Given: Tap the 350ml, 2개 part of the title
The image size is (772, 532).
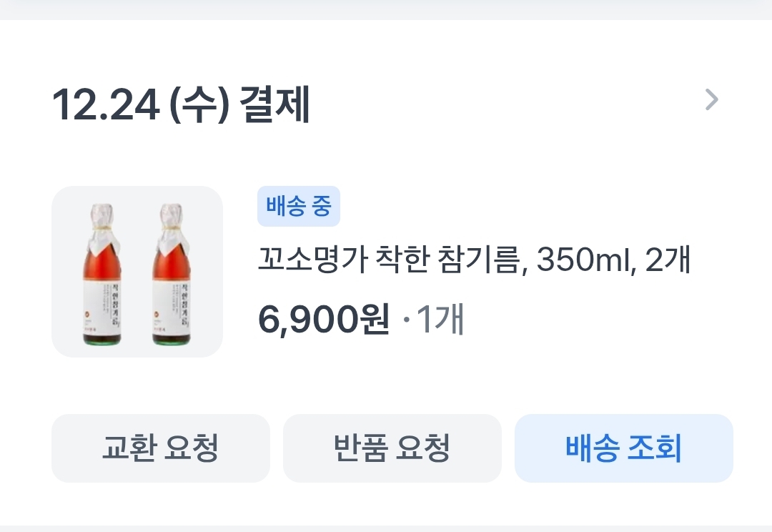Looking at the screenshot, I should 613,260.
